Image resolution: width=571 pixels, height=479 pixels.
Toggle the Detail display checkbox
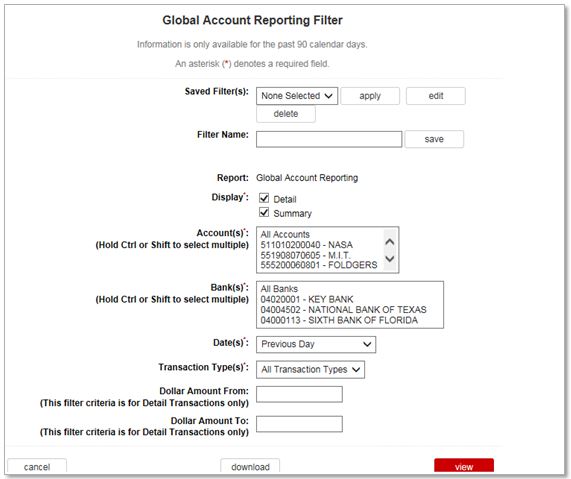[x=264, y=199]
